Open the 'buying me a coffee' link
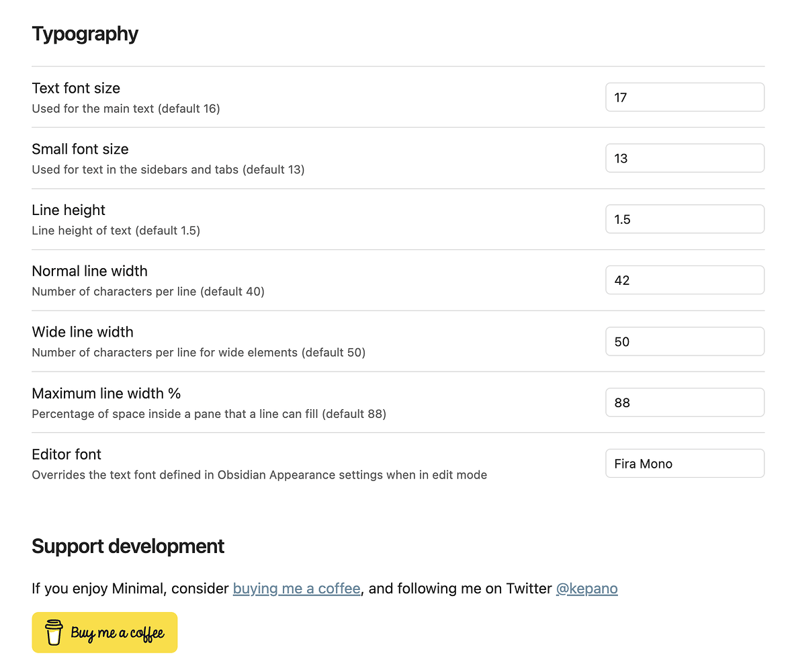Viewport: 790px width, 672px height. click(296, 588)
